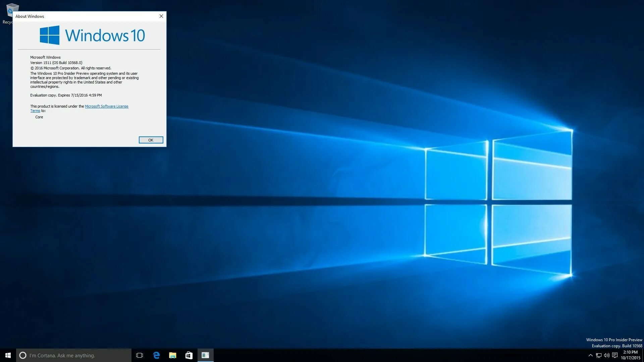
Task: Open Task View from the taskbar
Action: [140, 355]
